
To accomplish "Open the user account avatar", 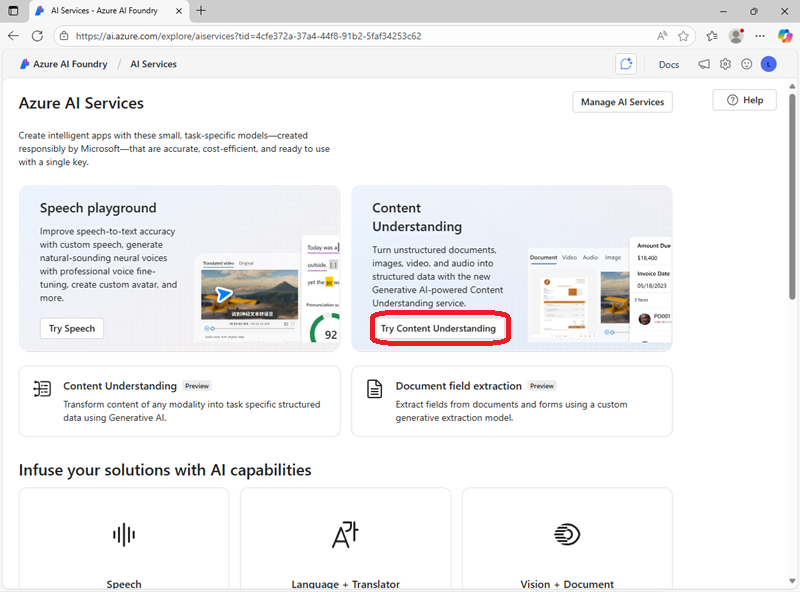I will tap(768, 64).
